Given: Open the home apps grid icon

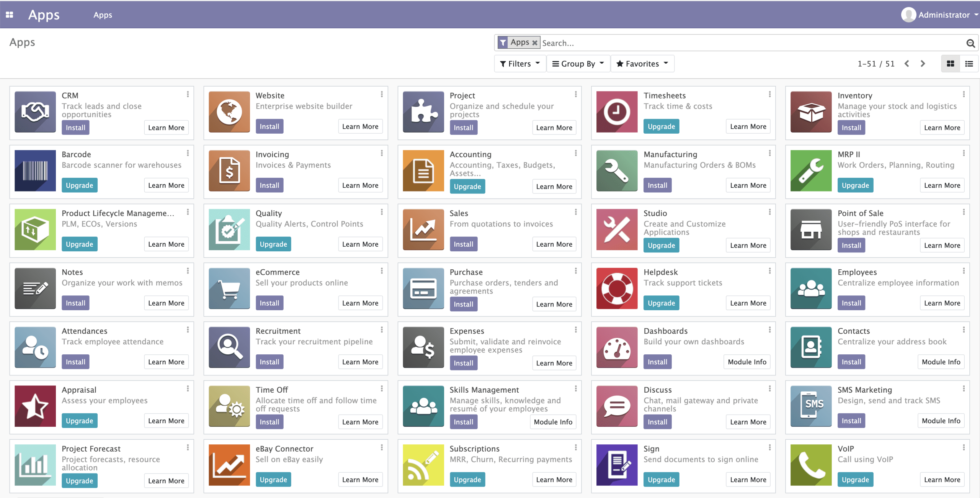Looking at the screenshot, I should pos(10,15).
